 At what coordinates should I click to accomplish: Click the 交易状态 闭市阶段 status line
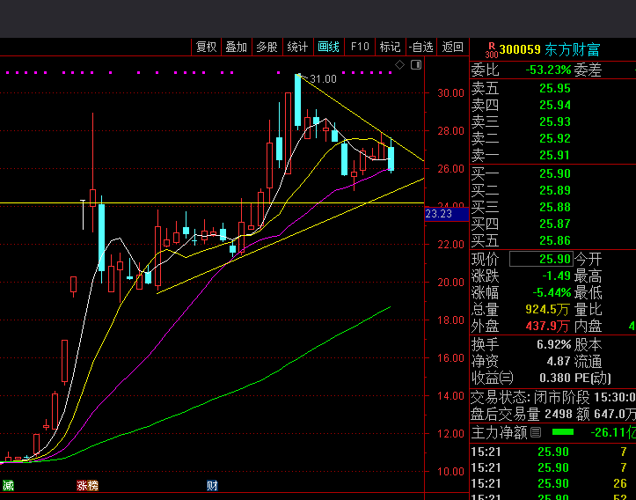tap(553, 397)
